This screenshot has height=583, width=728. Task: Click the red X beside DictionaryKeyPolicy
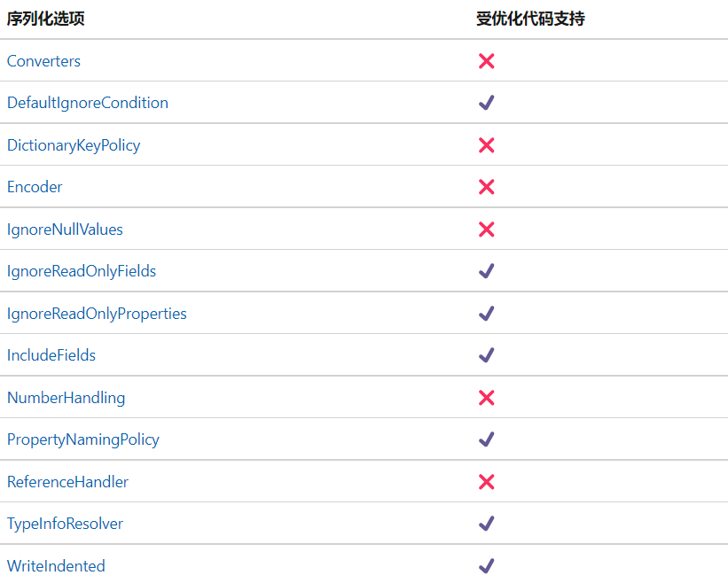(x=486, y=145)
